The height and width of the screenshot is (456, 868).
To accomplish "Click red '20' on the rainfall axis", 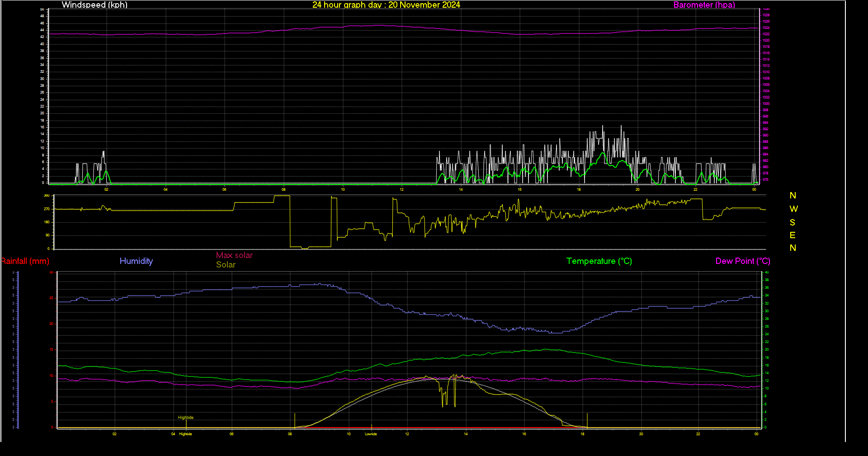I will 52,324.
